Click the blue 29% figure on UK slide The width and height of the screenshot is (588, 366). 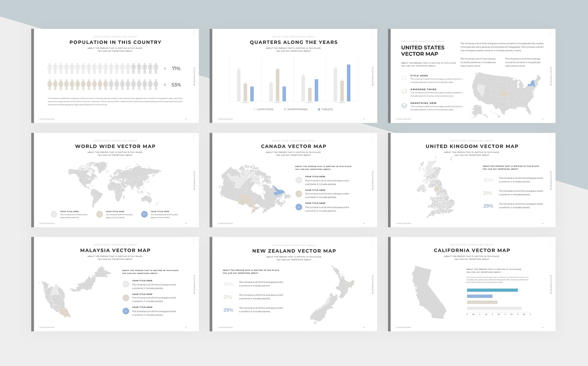coord(488,206)
